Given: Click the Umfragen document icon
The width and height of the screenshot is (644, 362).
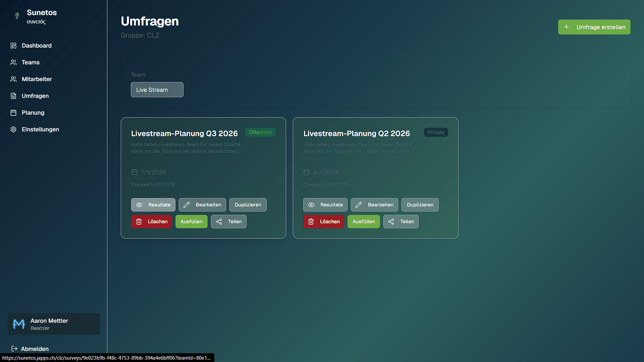Looking at the screenshot, I should click(13, 96).
